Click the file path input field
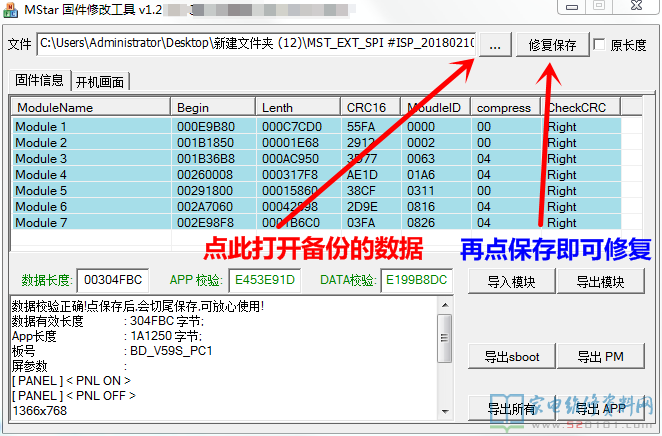This screenshot has height=436, width=662. [x=256, y=45]
